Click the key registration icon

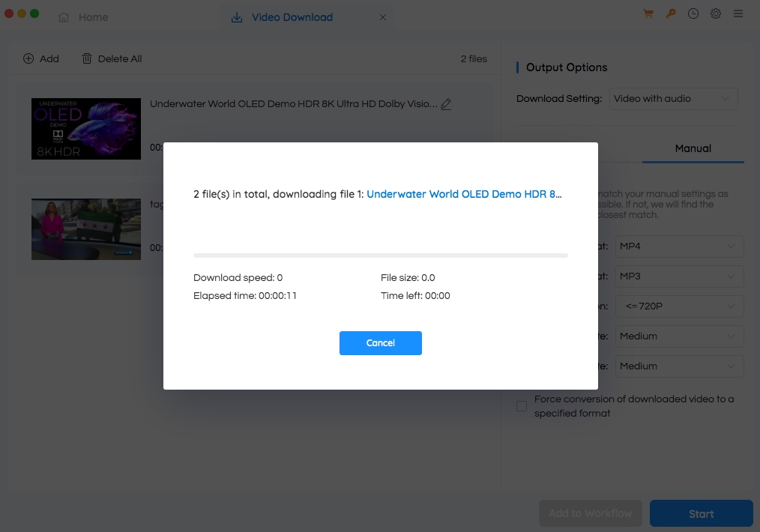point(671,13)
